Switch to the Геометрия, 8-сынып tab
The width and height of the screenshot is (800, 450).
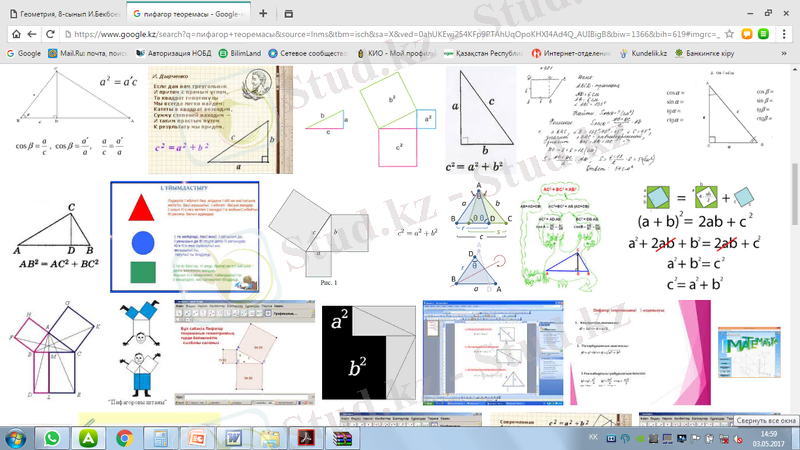pos(64,14)
